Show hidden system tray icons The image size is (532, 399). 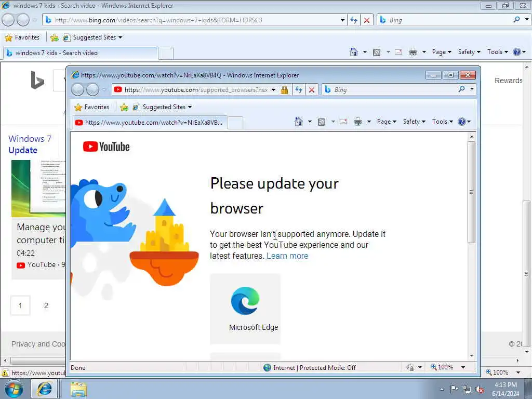pos(442,390)
